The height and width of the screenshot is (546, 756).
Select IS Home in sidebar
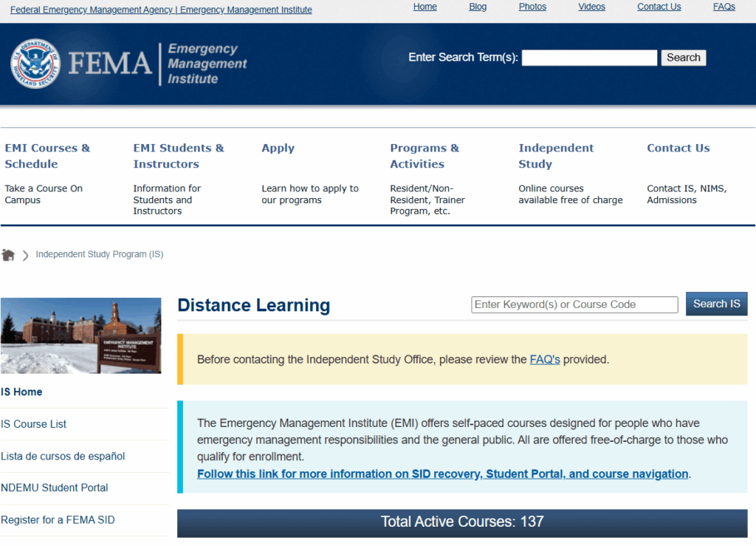click(21, 392)
